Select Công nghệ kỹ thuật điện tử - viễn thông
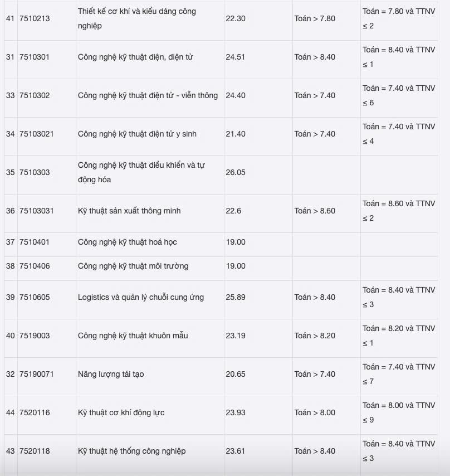450x476 pixels. [x=148, y=95]
